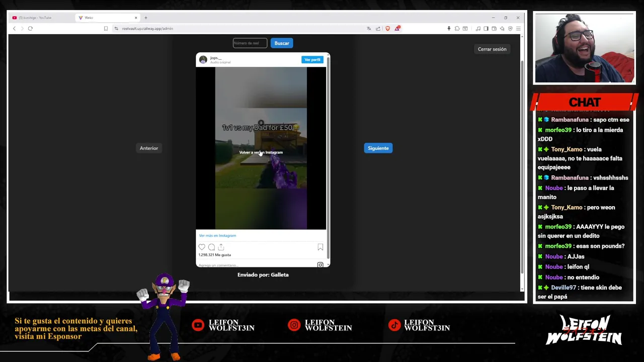
Task: Click the comment bubble icon
Action: pos(211,247)
